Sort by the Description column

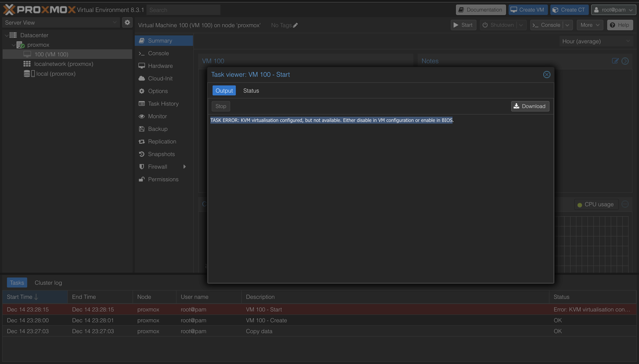(x=395, y=297)
